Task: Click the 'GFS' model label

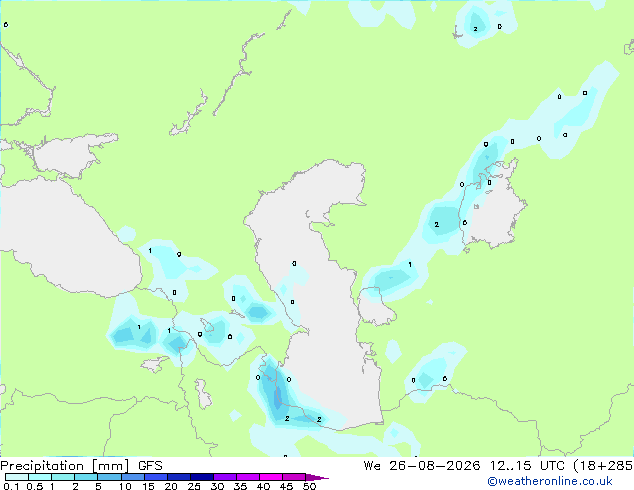Action: [x=150, y=466]
